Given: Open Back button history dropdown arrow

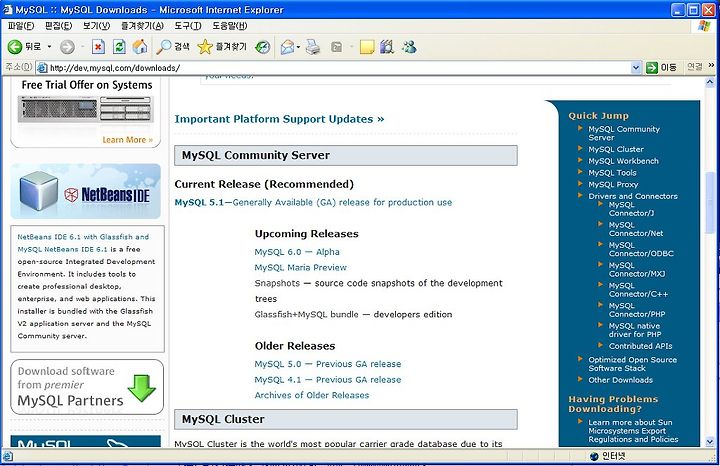Looking at the screenshot, I should (49, 47).
